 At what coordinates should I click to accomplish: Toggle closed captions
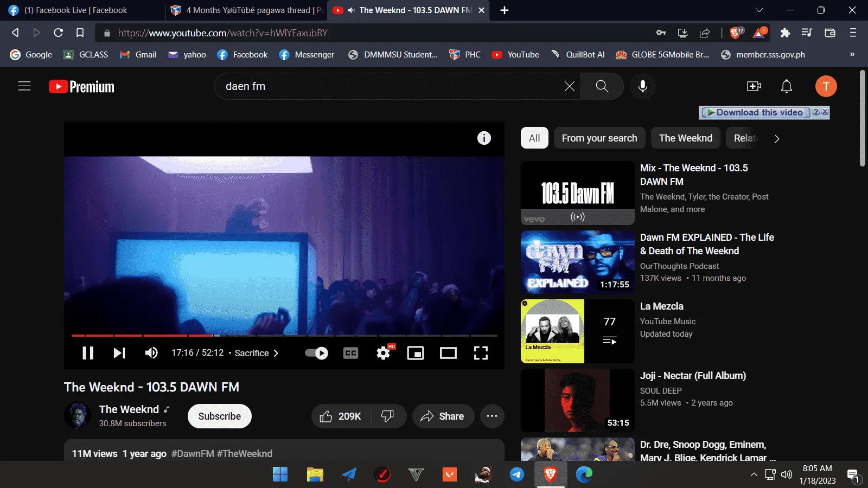tap(351, 353)
